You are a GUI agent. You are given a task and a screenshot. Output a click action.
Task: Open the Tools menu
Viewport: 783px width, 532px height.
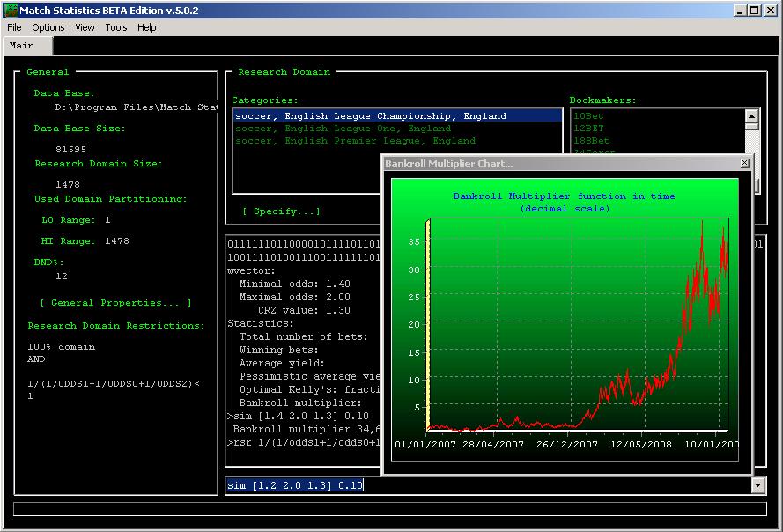point(116,27)
